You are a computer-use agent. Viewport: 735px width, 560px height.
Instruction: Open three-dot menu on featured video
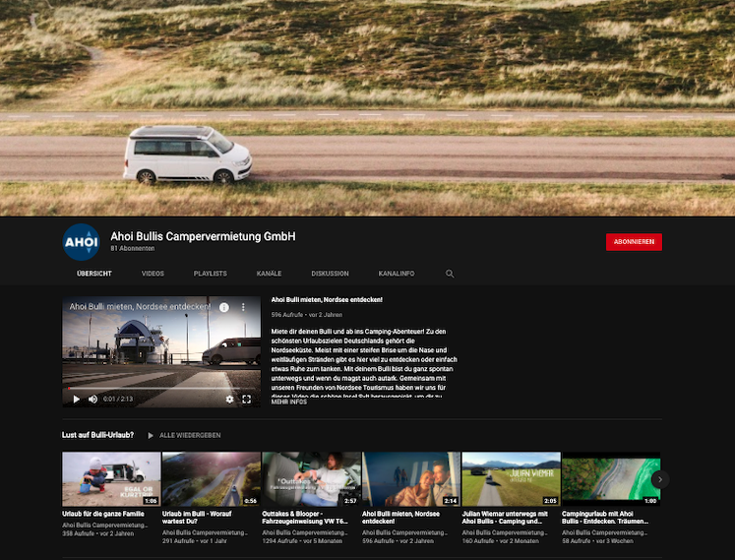tap(243, 307)
